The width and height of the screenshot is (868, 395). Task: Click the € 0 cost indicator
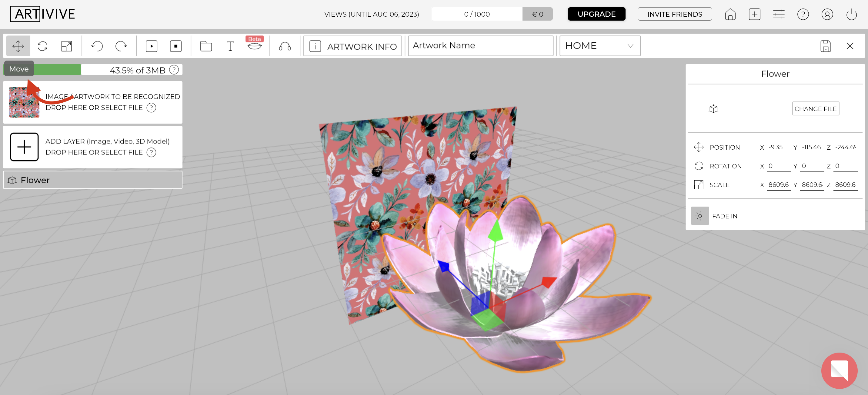point(537,14)
